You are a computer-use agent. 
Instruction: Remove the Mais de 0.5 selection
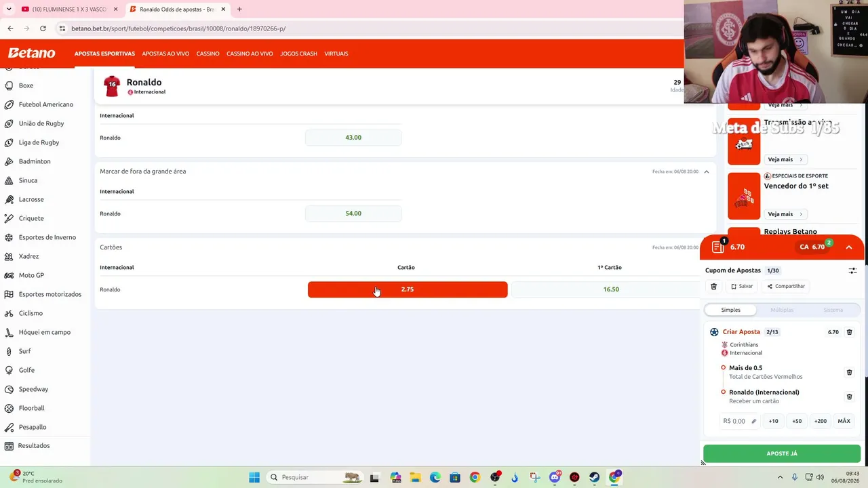[849, 372]
